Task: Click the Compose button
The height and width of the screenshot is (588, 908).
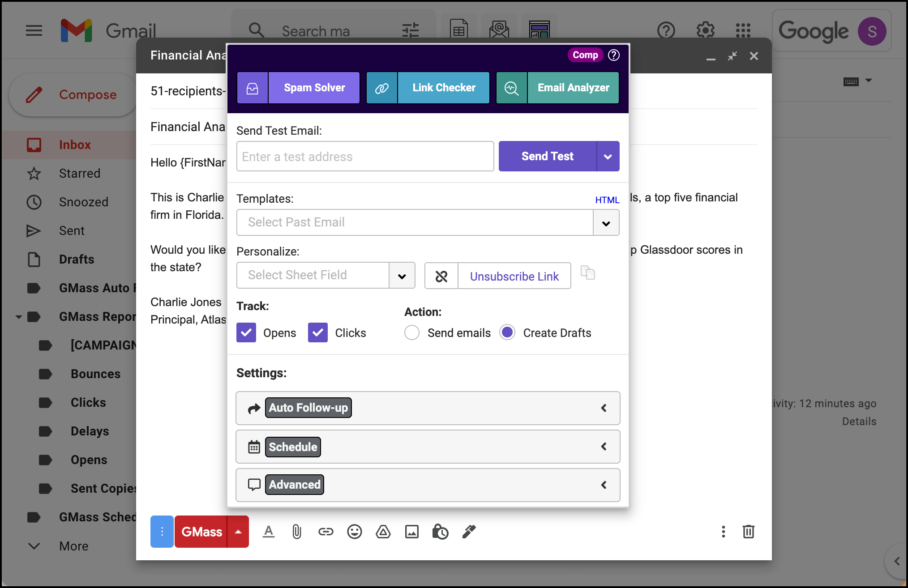Action: [x=73, y=95]
